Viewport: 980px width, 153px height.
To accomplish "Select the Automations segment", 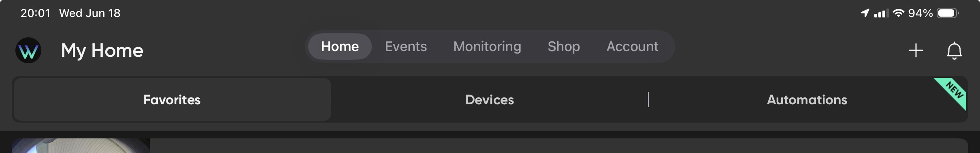I will 807,99.
